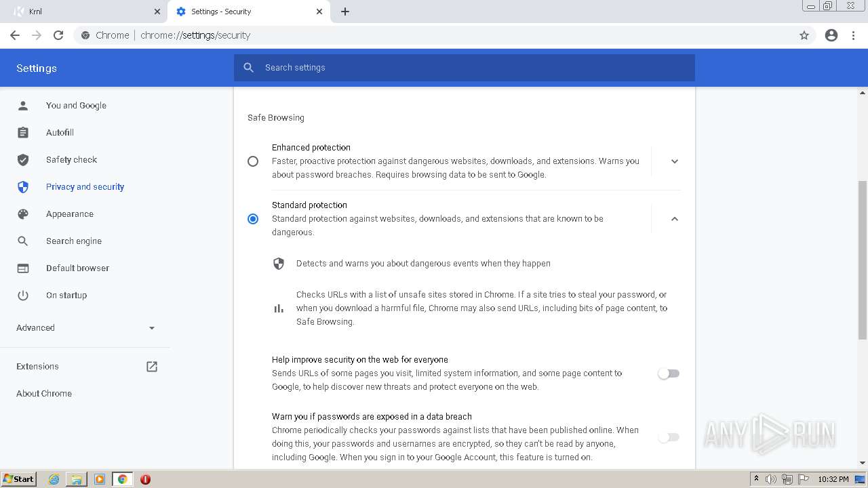Click the Appearance palette icon
The width and height of the screenshot is (868, 488).
[x=23, y=214]
